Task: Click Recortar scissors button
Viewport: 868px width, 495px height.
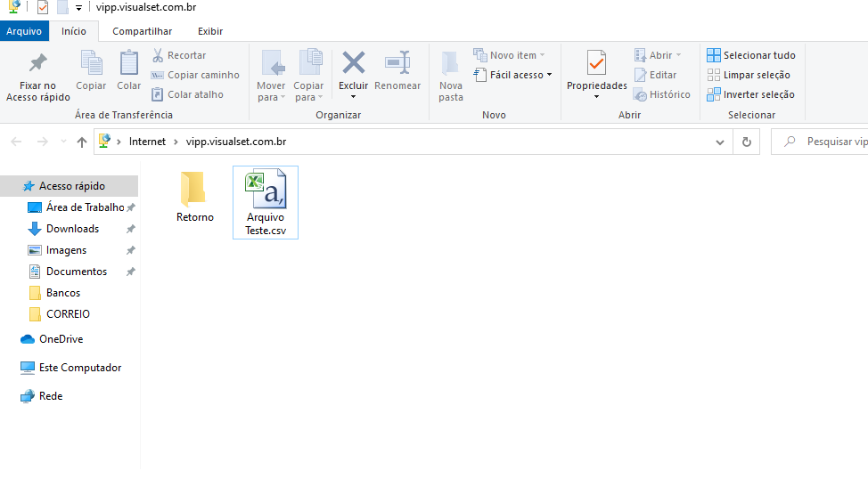Action: tap(179, 55)
